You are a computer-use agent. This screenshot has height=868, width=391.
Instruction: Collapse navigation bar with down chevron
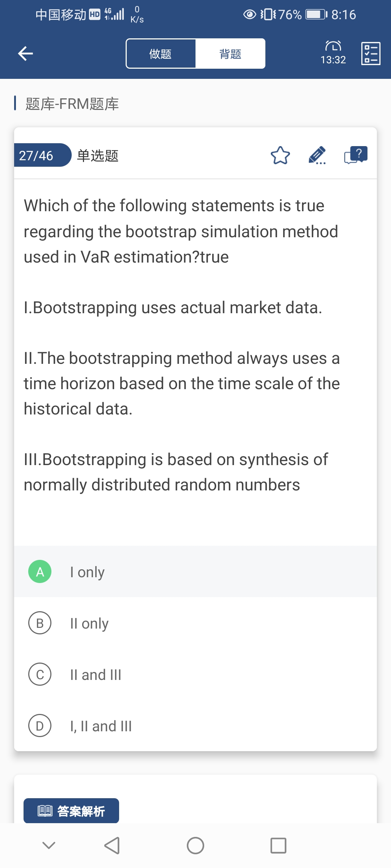coord(49,846)
